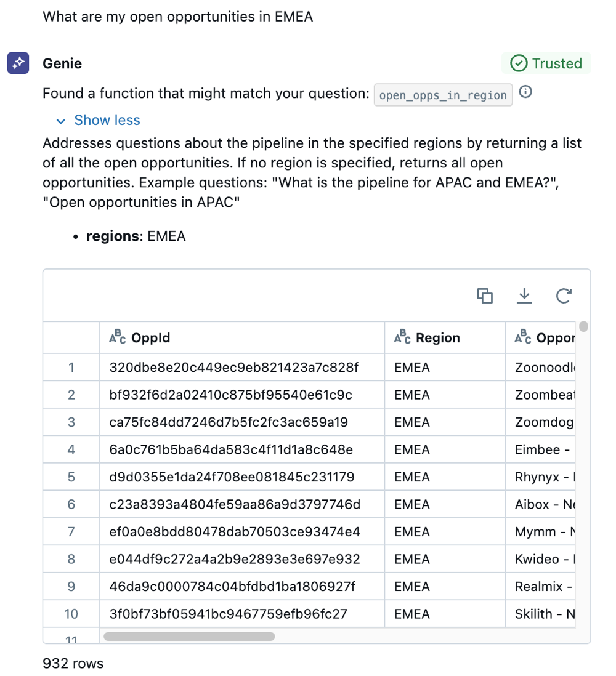Click the info icon beside open_opps_in_region
The height and width of the screenshot is (676, 616).
click(x=525, y=92)
